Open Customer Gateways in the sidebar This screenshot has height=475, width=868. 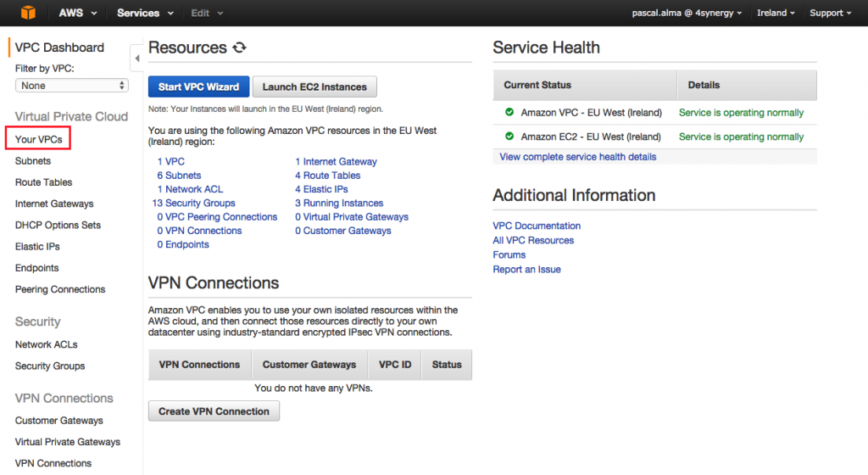click(58, 421)
